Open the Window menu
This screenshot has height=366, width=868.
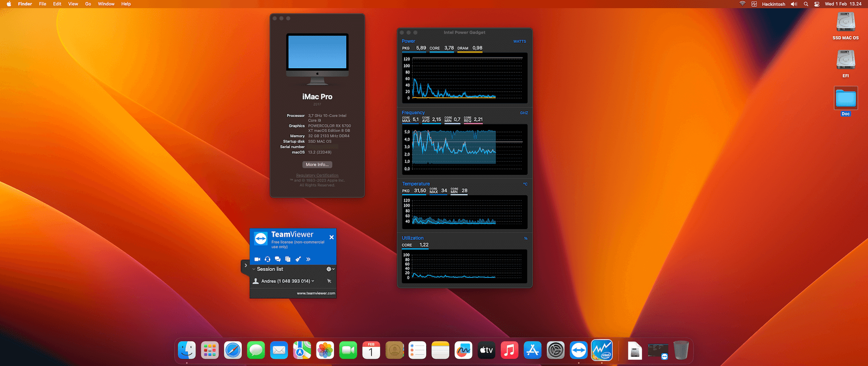[106, 4]
